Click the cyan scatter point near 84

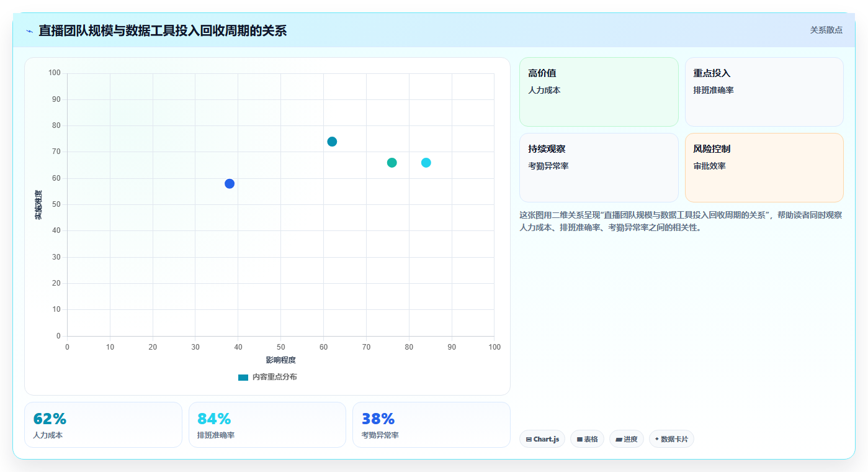(x=426, y=163)
